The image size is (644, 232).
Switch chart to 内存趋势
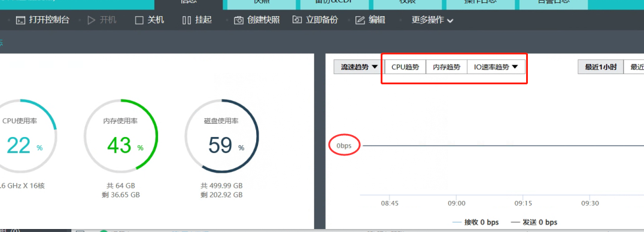pos(446,68)
